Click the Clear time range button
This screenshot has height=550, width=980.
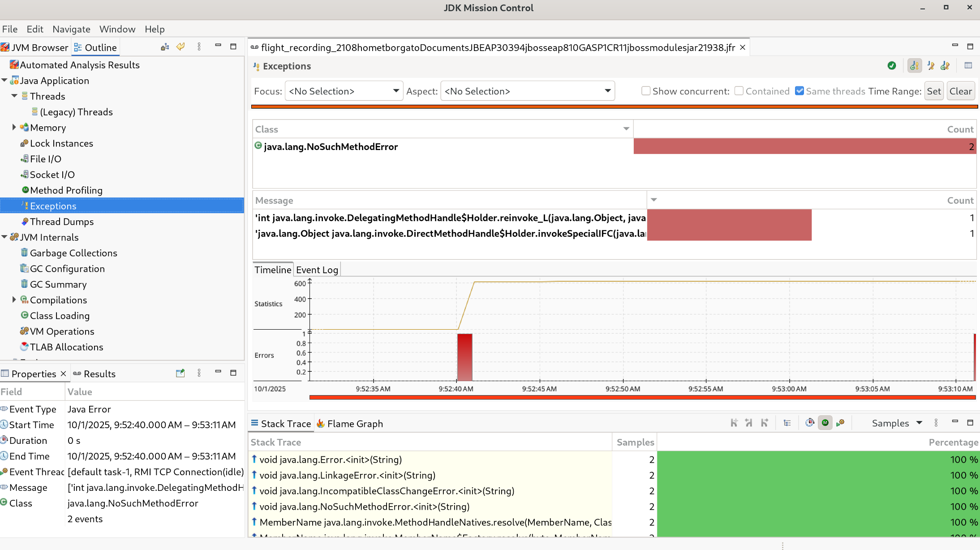[x=960, y=91]
